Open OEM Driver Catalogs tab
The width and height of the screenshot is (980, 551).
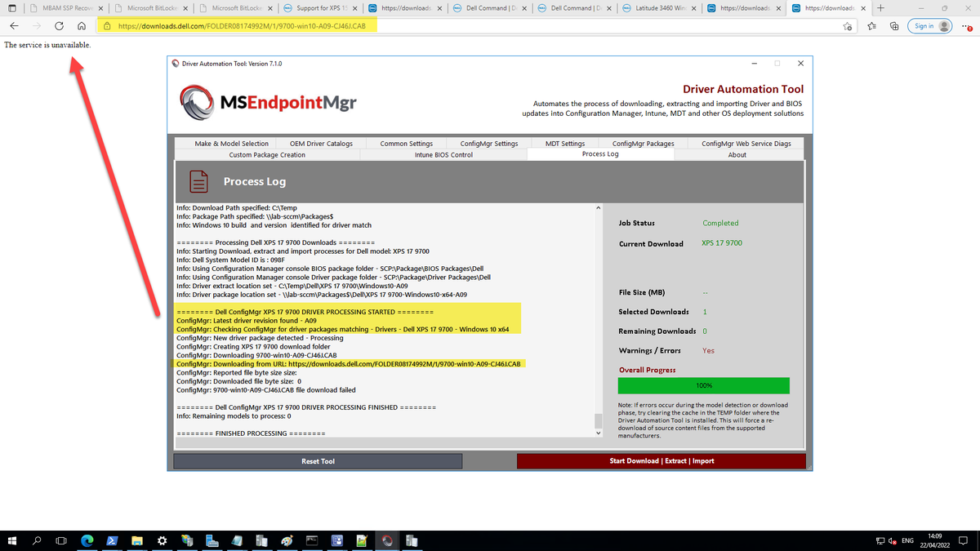(321, 144)
